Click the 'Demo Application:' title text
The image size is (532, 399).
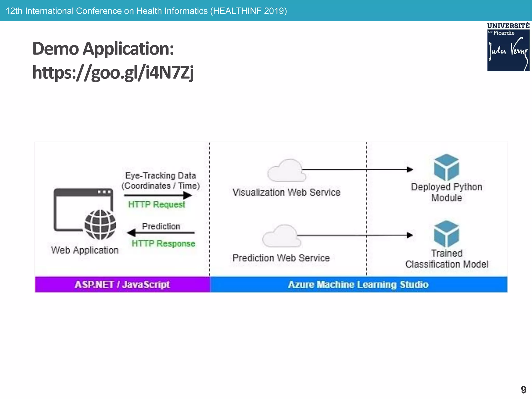point(103,49)
